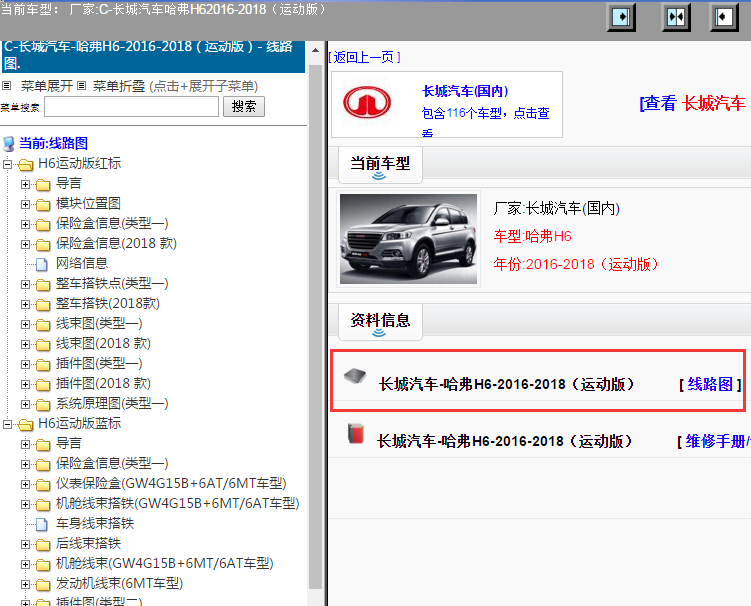
Task: Click the folder icon of 模块位置图
Action: tap(43, 205)
